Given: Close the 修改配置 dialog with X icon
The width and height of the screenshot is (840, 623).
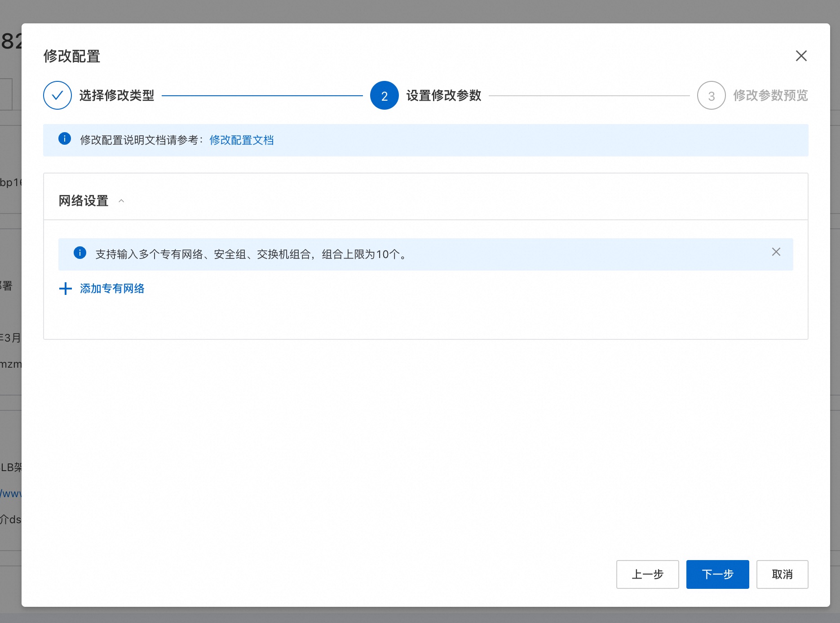Looking at the screenshot, I should 801,56.
